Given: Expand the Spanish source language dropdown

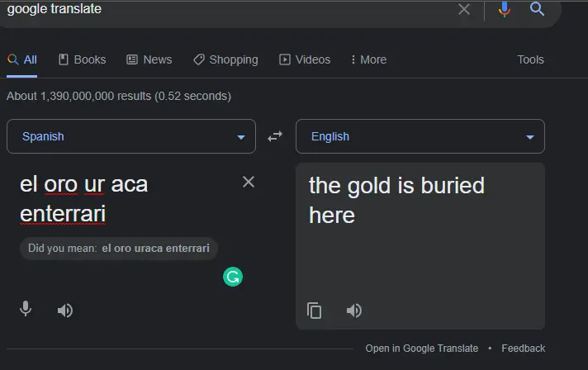Looking at the screenshot, I should tap(131, 136).
